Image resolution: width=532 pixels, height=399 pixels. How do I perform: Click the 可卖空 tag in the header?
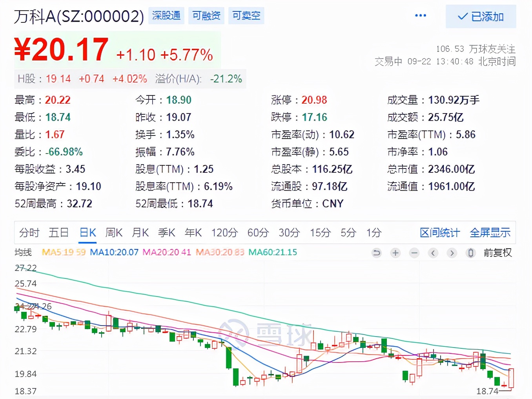pyautogui.click(x=246, y=16)
